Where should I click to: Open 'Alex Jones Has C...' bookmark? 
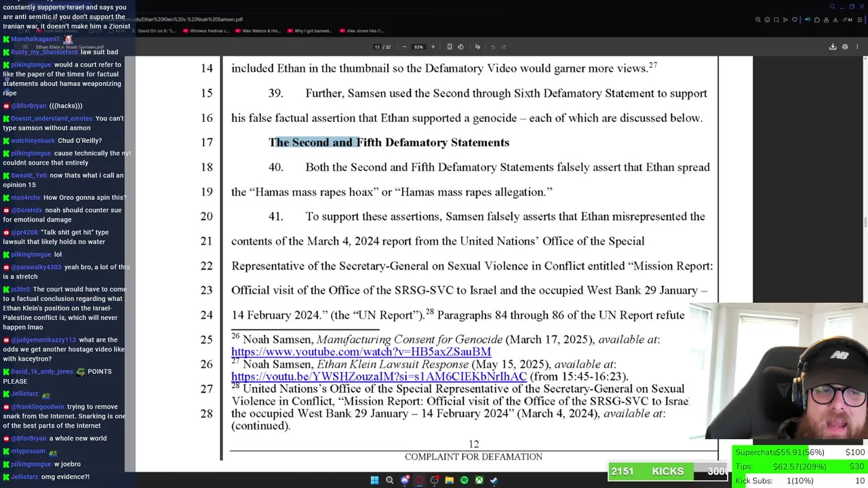[x=361, y=30]
